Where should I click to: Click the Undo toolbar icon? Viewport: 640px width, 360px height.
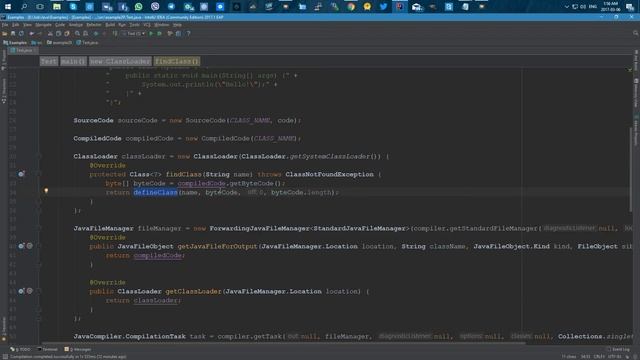point(31,33)
